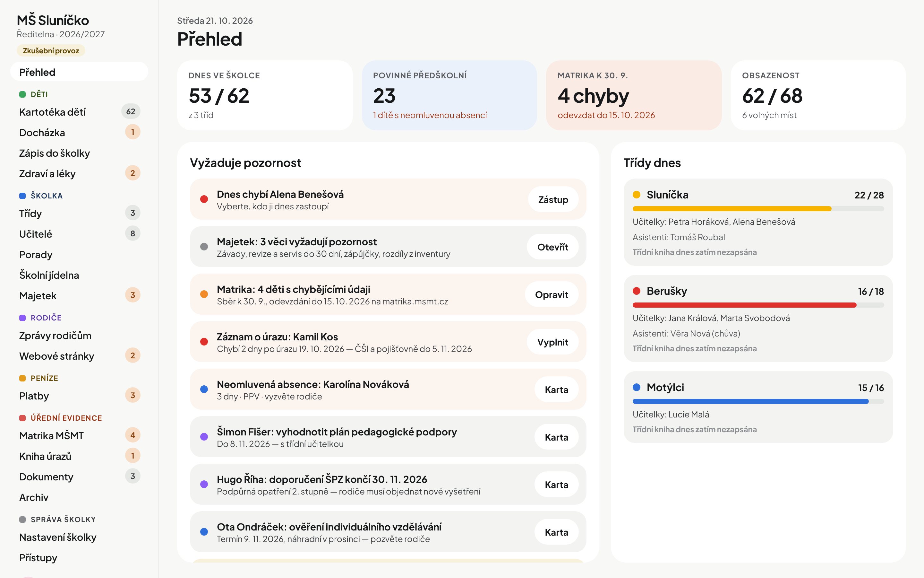This screenshot has height=578, width=924.
Task: Click Otevřít for Majetek alert
Action: coord(552,247)
